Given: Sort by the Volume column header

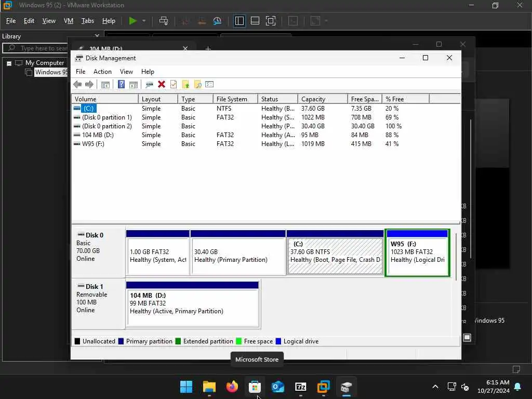Looking at the screenshot, I should coord(105,99).
